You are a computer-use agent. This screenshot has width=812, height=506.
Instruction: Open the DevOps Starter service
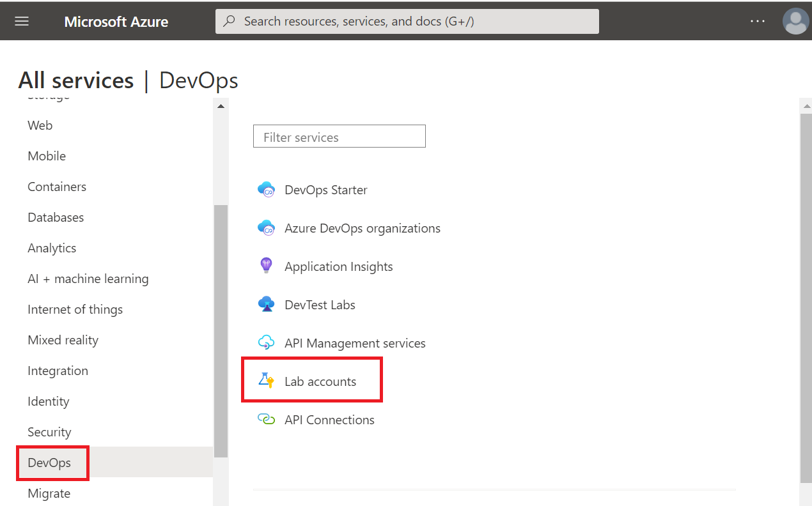[325, 189]
